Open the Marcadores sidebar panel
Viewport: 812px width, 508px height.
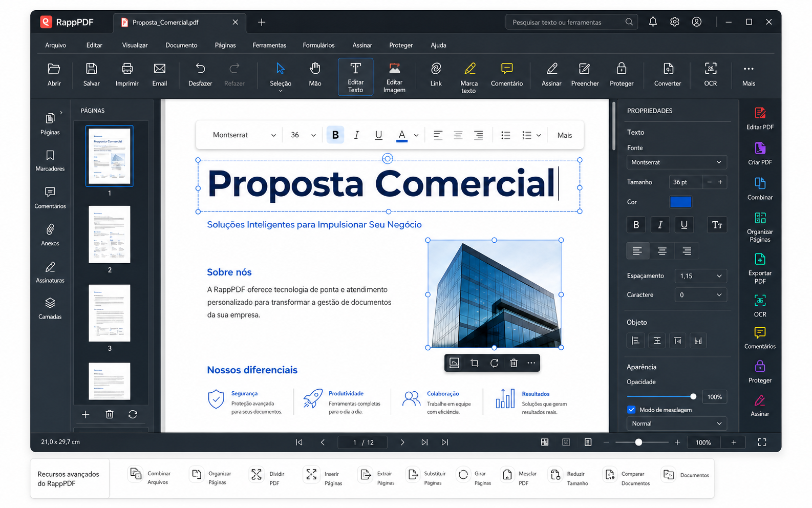[50, 161]
